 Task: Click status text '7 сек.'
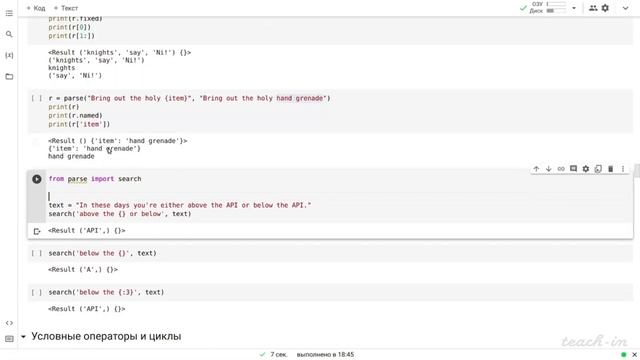pyautogui.click(x=279, y=355)
